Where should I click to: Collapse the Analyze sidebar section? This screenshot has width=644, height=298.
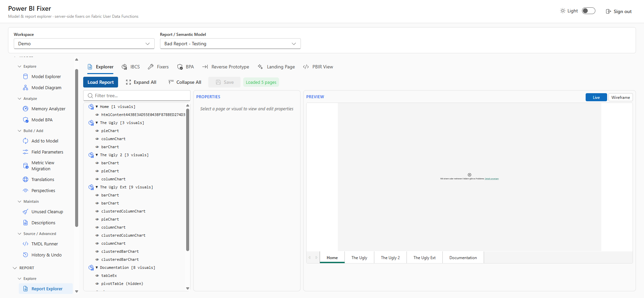(x=19, y=99)
